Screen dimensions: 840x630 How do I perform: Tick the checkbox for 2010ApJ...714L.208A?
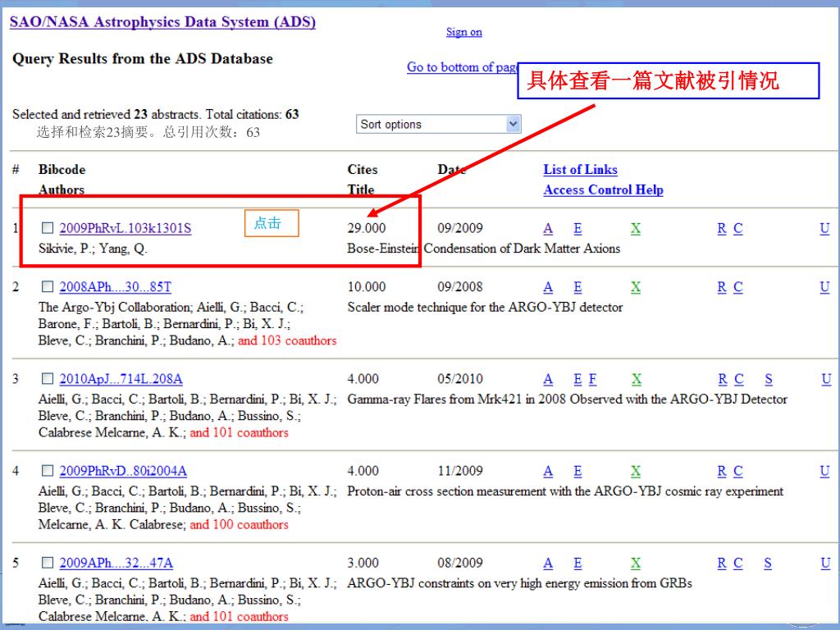pyautogui.click(x=48, y=379)
